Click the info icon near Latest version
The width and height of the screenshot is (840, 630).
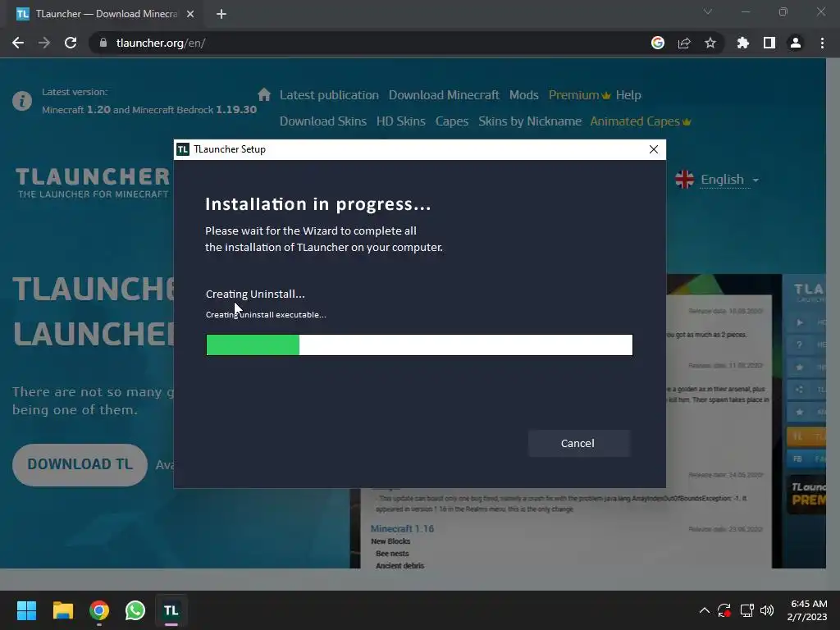click(x=22, y=101)
